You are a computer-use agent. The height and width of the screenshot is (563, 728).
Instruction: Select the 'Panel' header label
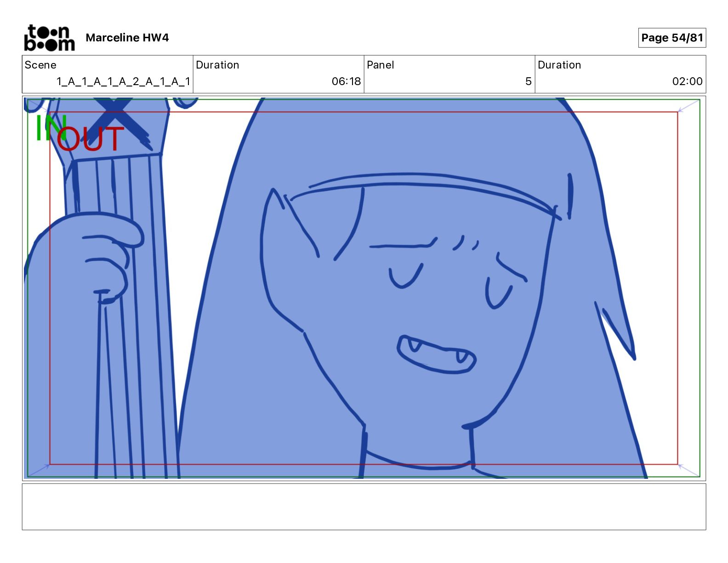(381, 65)
